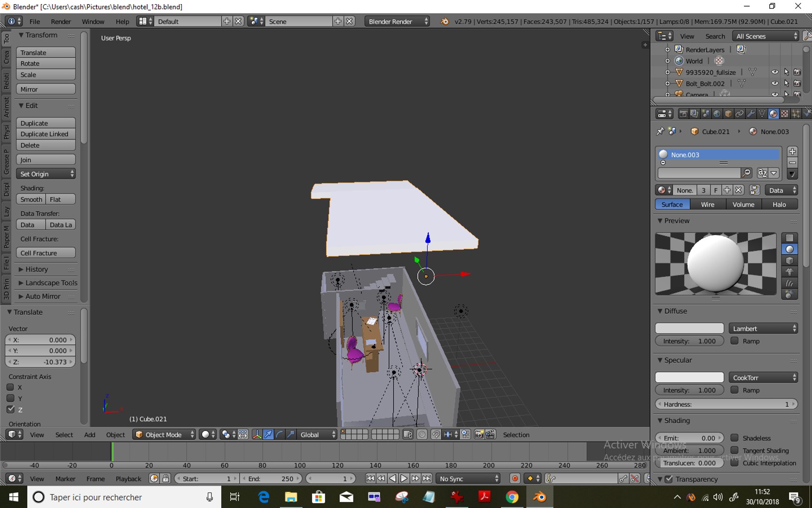The width and height of the screenshot is (812, 508).
Task: Add a new material slot
Action: point(792,151)
